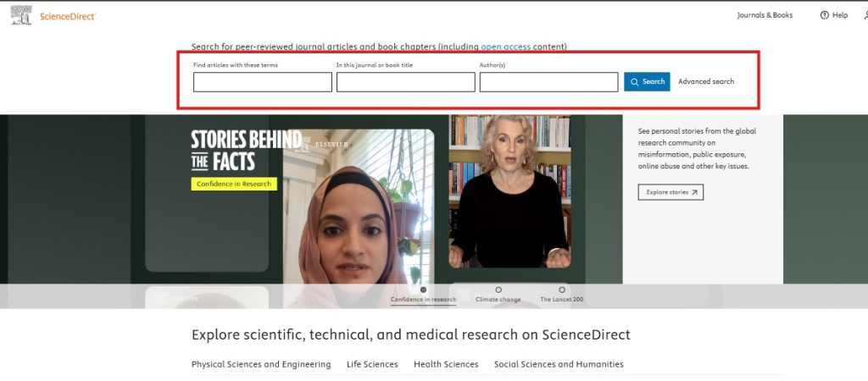
Task: Click the Elsevier tree logo icon
Action: pos(21,15)
